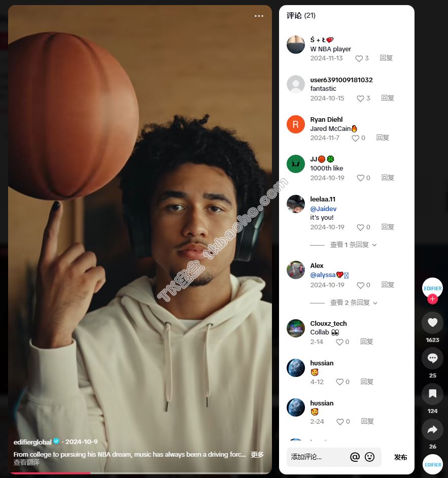Expand 2 replies under Alex's comment
The image size is (448, 478).
(x=354, y=303)
